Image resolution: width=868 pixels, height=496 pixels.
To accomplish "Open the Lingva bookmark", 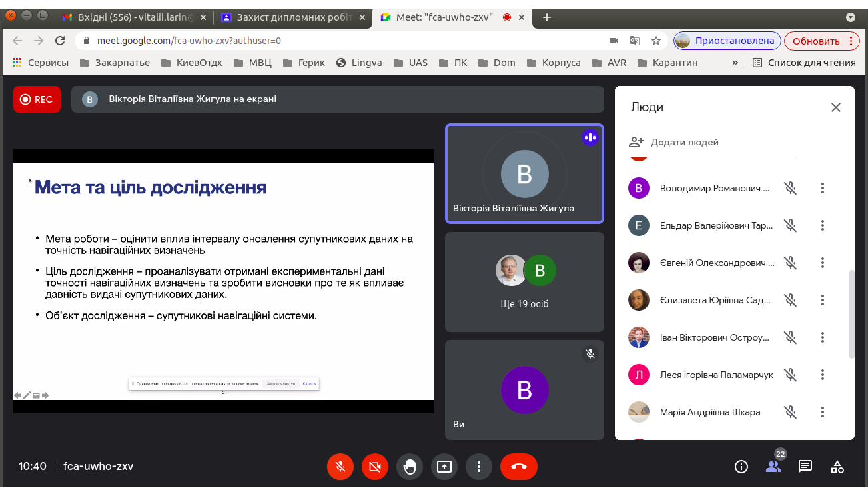I will [358, 63].
